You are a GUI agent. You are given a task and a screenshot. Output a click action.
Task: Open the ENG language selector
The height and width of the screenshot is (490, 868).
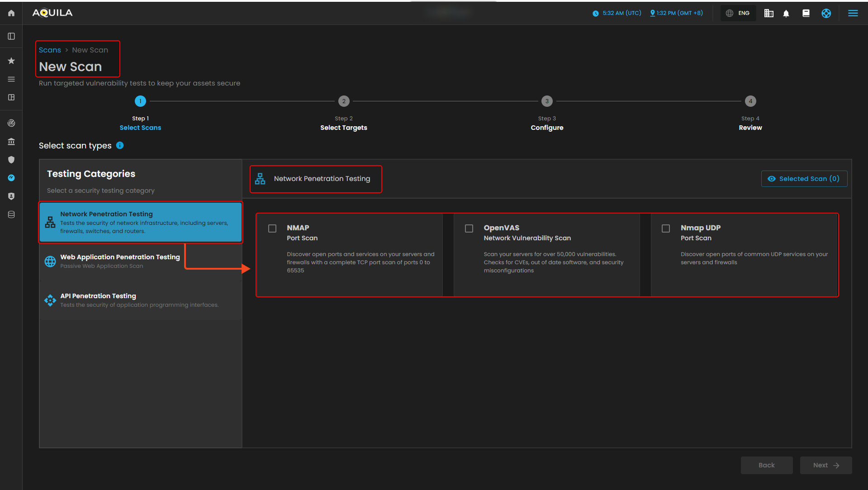[x=738, y=13]
